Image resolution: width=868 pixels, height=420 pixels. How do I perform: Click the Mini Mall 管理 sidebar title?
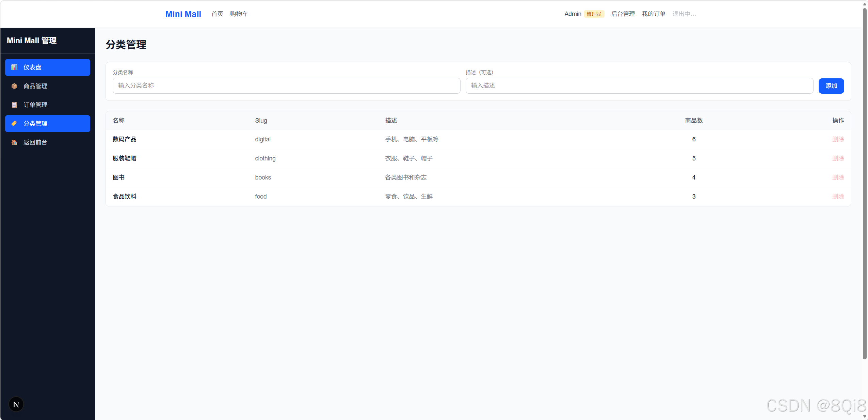click(x=32, y=41)
